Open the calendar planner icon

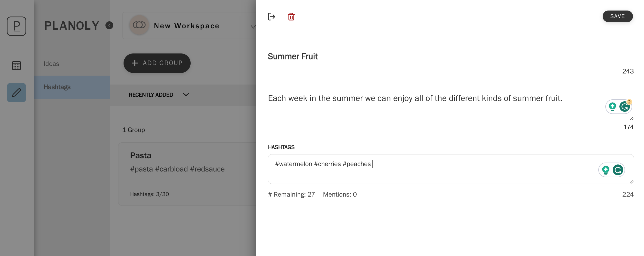click(x=16, y=66)
